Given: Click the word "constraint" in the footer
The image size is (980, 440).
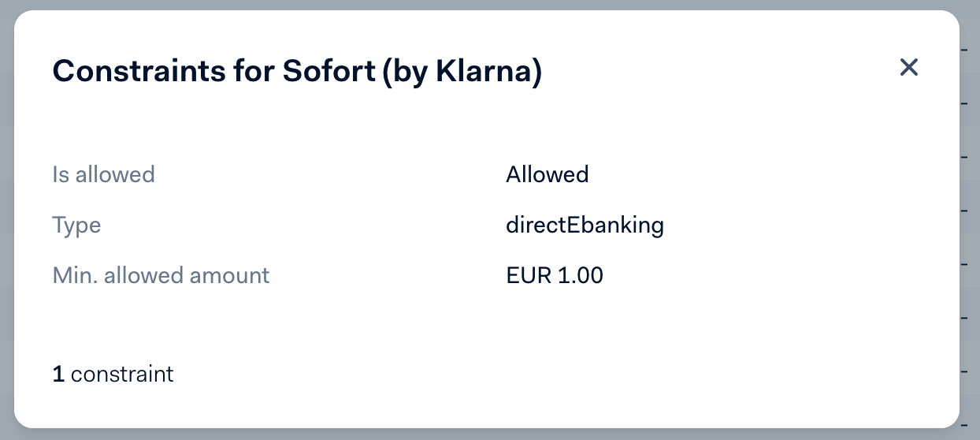Looking at the screenshot, I should [122, 374].
